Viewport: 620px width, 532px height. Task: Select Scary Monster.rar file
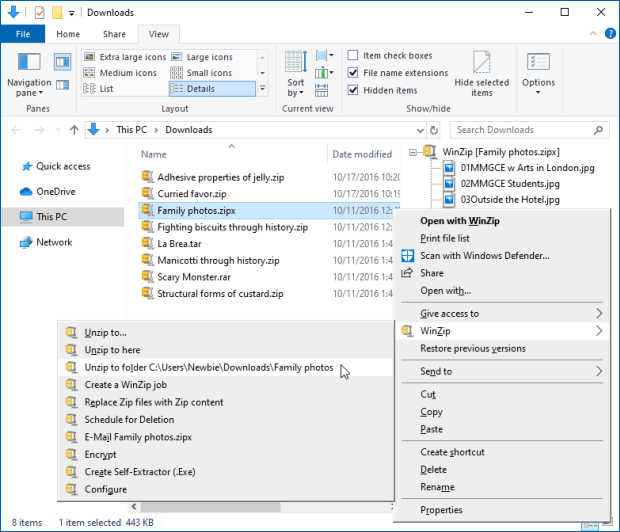194,277
